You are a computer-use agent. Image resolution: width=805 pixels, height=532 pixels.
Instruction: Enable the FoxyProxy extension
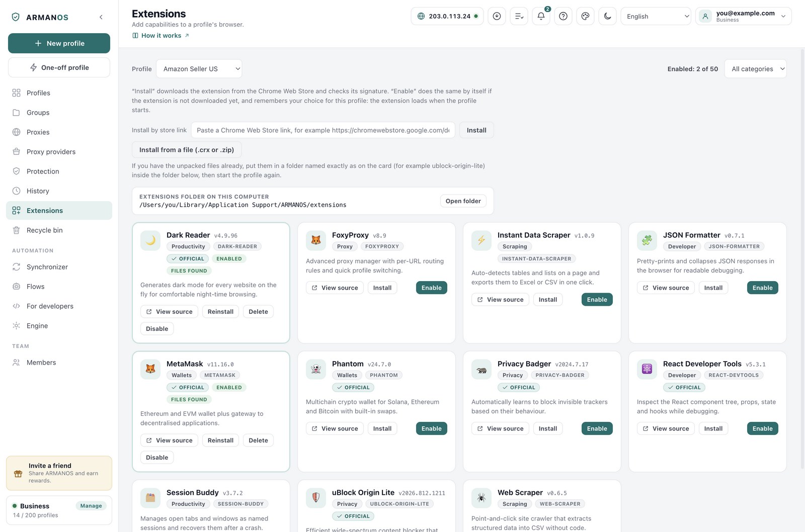point(432,288)
